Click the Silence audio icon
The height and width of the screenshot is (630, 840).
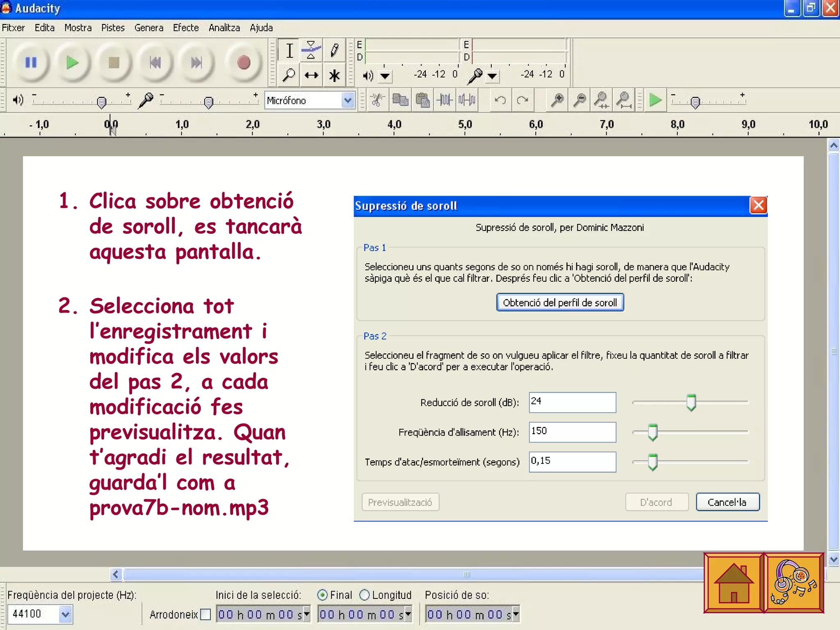(x=467, y=100)
